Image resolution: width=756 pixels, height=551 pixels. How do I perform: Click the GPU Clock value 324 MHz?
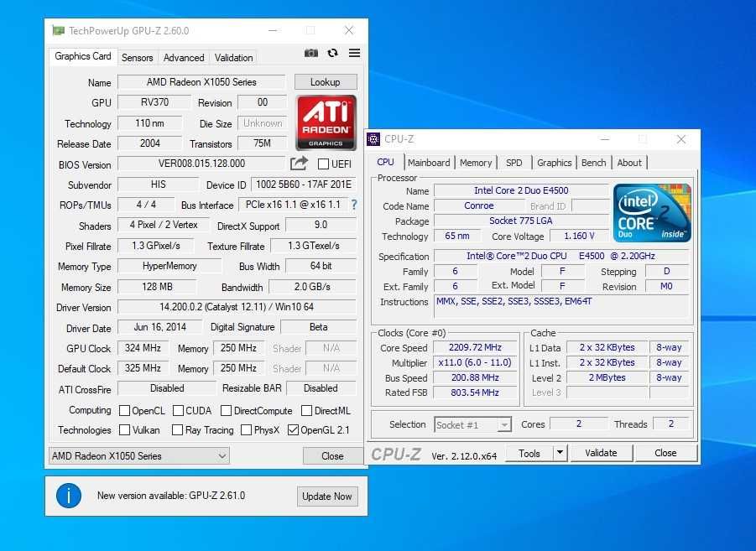coord(143,347)
